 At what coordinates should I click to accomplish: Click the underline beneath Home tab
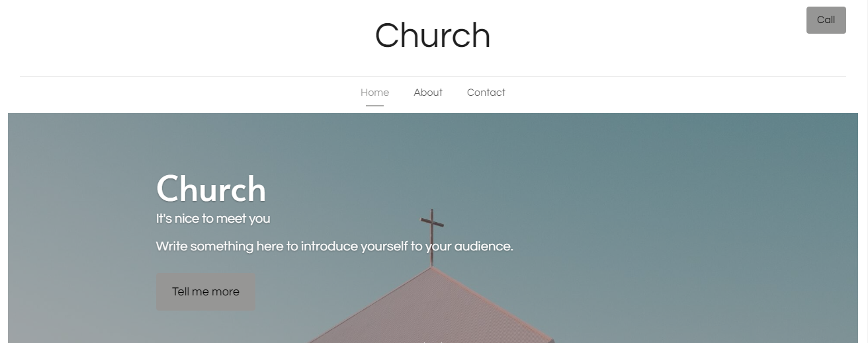pyautogui.click(x=374, y=105)
